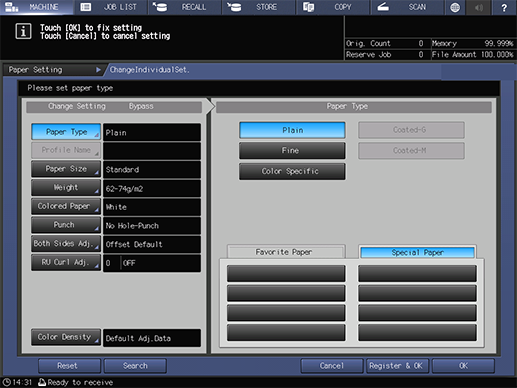Viewport: 517px width, 388px height.
Task: Open the help question mark icon
Action: pyautogui.click(x=504, y=7)
